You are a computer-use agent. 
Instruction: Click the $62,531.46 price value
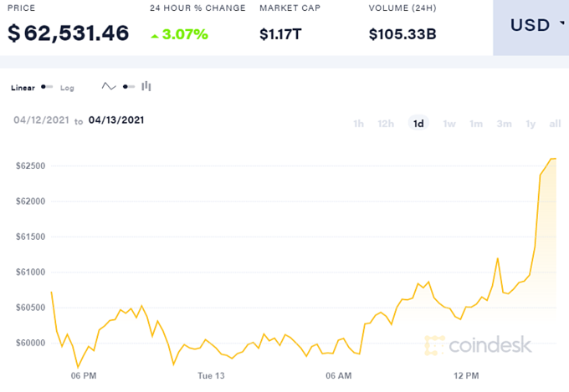(69, 33)
